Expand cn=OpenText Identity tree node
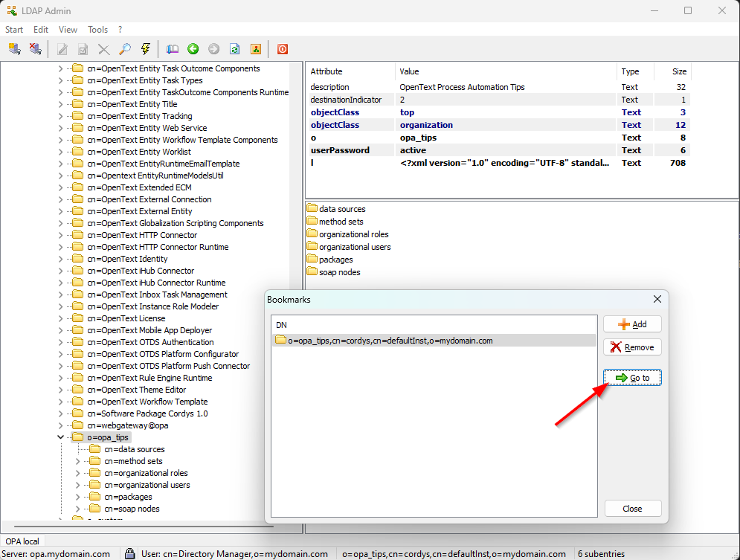The image size is (740, 560). pyautogui.click(x=60, y=259)
